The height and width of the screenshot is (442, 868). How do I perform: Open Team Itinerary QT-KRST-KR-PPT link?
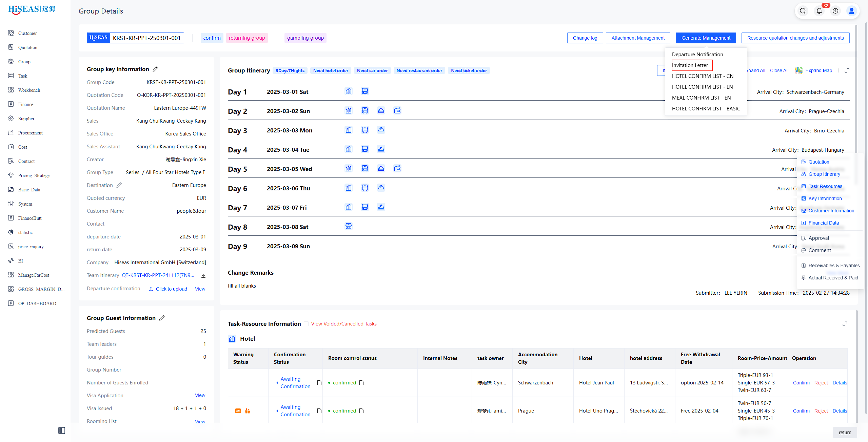pyautogui.click(x=158, y=275)
